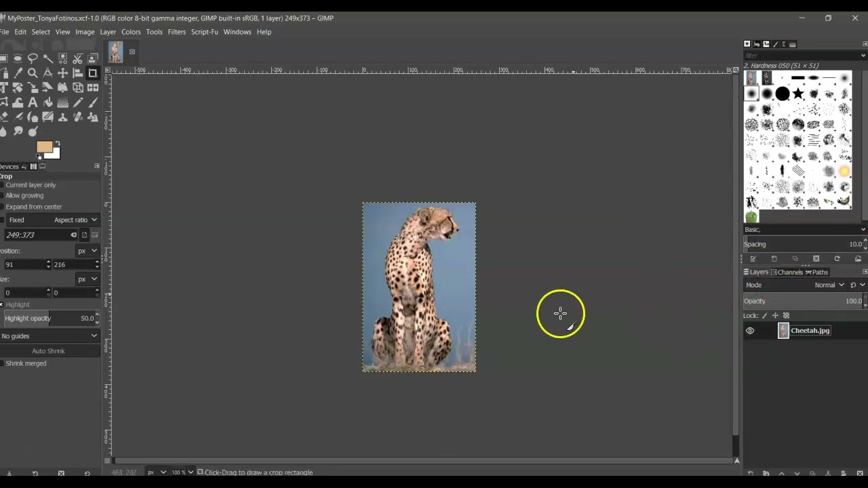Select the Warp Transform tool

click(x=18, y=102)
